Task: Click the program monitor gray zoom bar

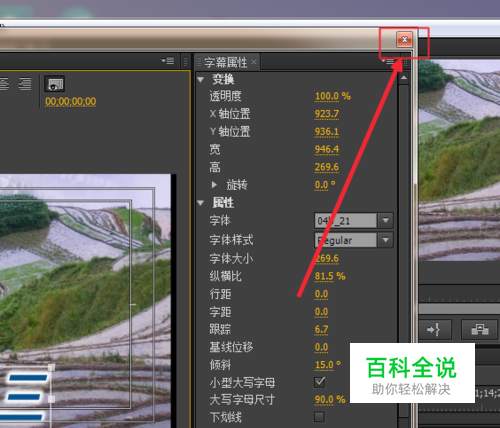Action: (459, 309)
